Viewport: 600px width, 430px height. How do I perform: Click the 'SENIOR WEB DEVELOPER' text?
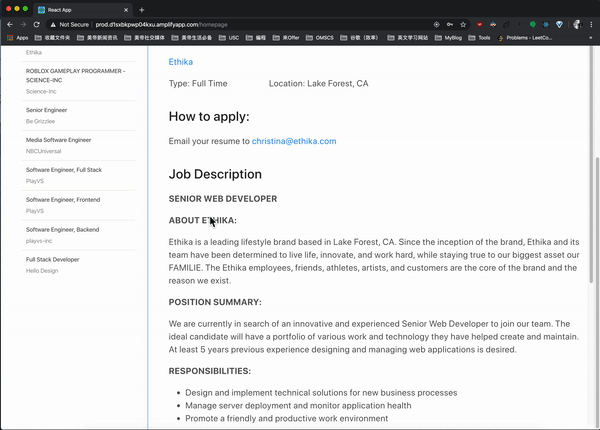pos(223,199)
